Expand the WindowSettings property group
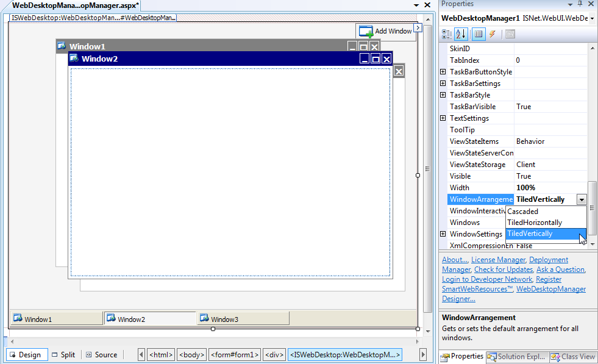Screen dimensions: 598x364 click(x=443, y=234)
